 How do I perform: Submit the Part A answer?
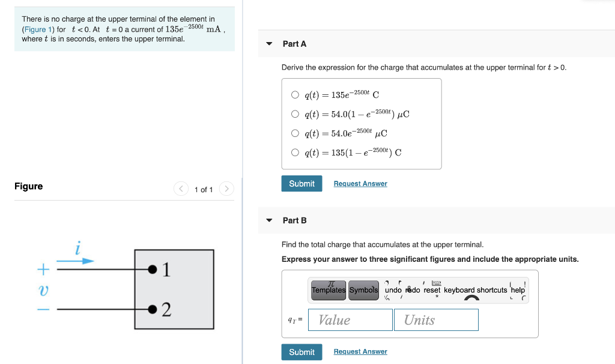[301, 183]
